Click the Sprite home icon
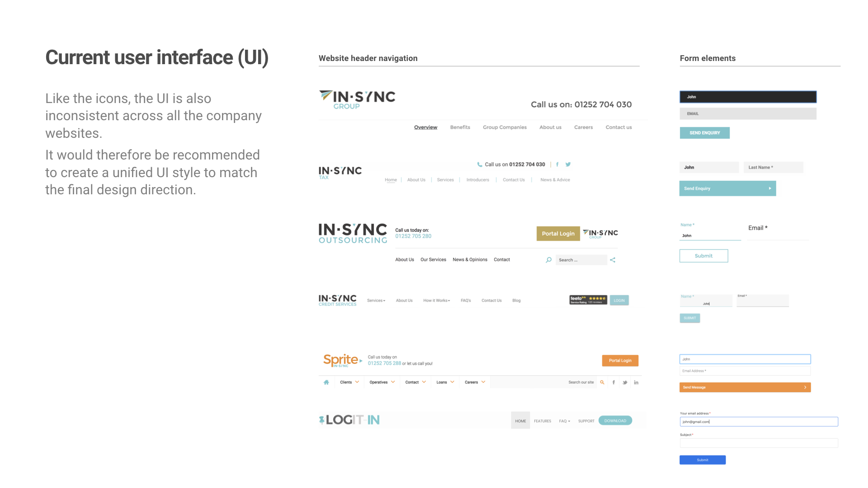Screen dimensions: 868x488 tap(326, 382)
